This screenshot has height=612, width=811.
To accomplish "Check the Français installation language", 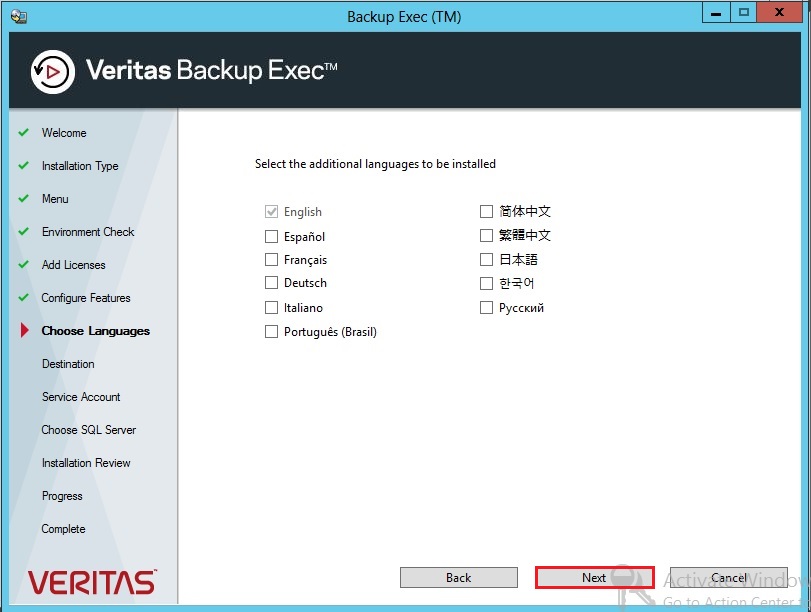I will click(271, 259).
